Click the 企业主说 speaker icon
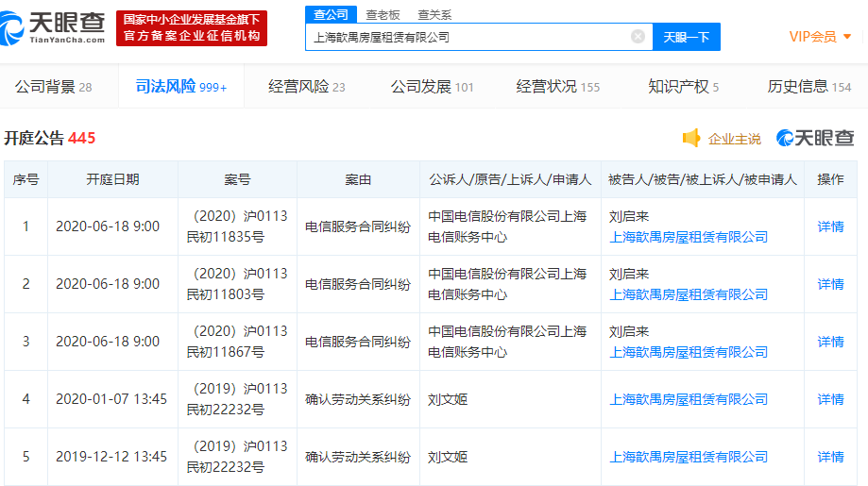The image size is (868, 486). (x=691, y=139)
